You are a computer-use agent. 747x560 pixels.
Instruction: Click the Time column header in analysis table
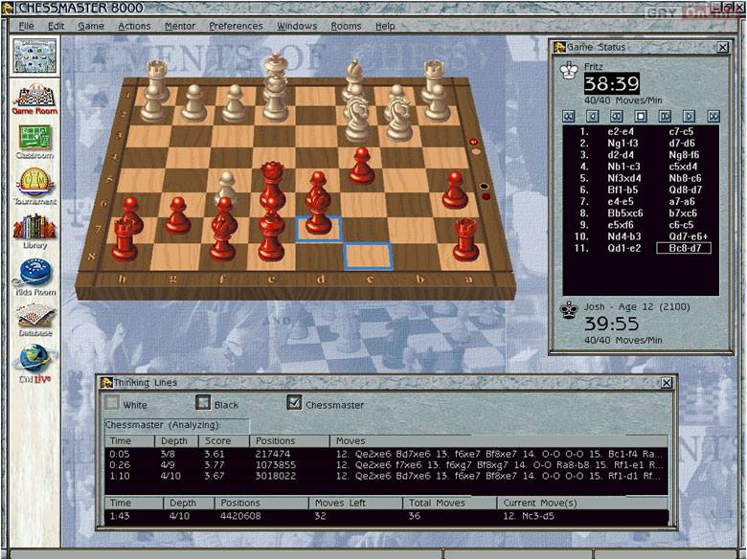click(129, 441)
